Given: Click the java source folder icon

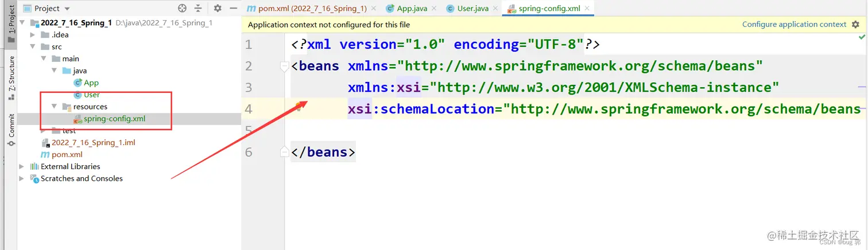Looking at the screenshot, I should 66,71.
